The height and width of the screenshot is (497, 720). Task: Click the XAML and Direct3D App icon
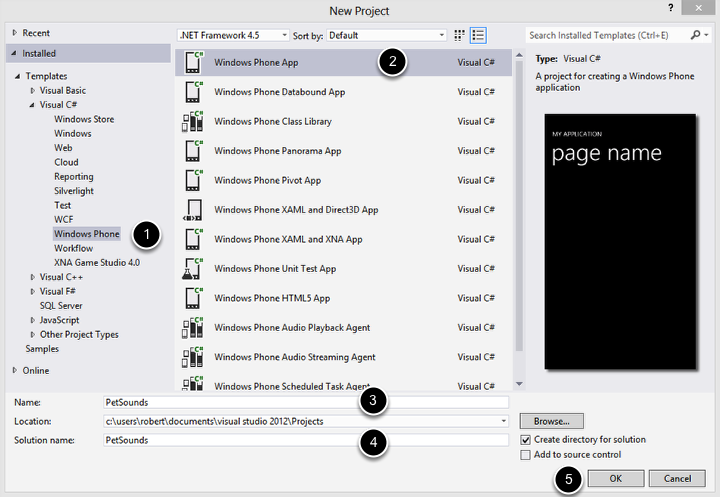pos(192,210)
